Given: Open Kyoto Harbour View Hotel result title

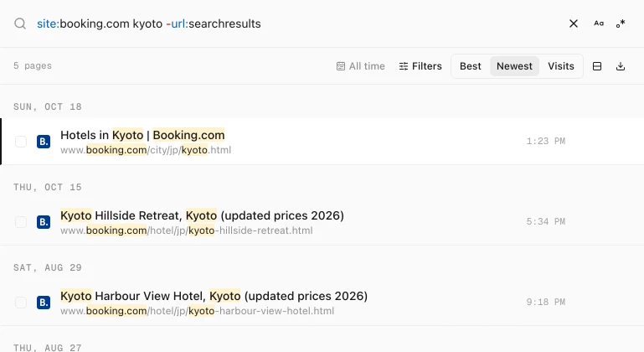Looking at the screenshot, I should (214, 296).
